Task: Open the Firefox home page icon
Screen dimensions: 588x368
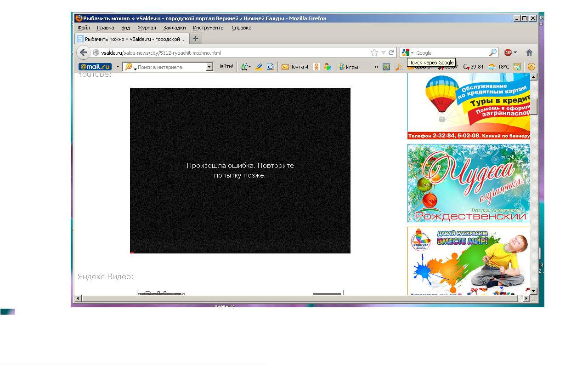Action: click(529, 52)
